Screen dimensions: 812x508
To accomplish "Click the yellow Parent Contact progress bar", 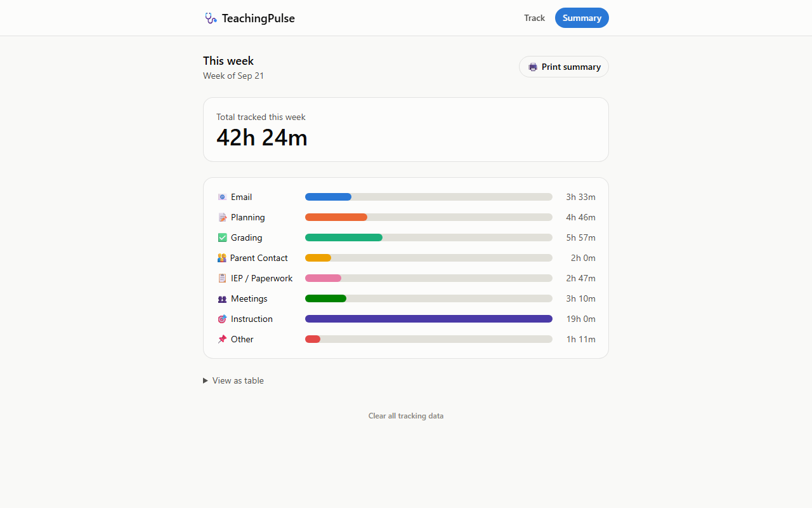I will 318,258.
